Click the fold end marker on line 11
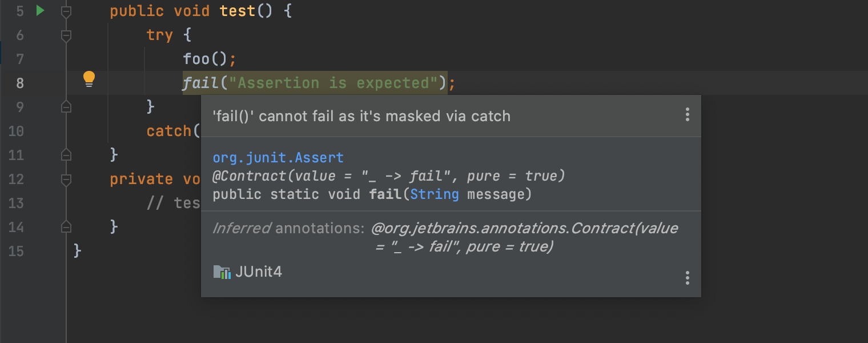Image resolution: width=868 pixels, height=343 pixels. 66,154
